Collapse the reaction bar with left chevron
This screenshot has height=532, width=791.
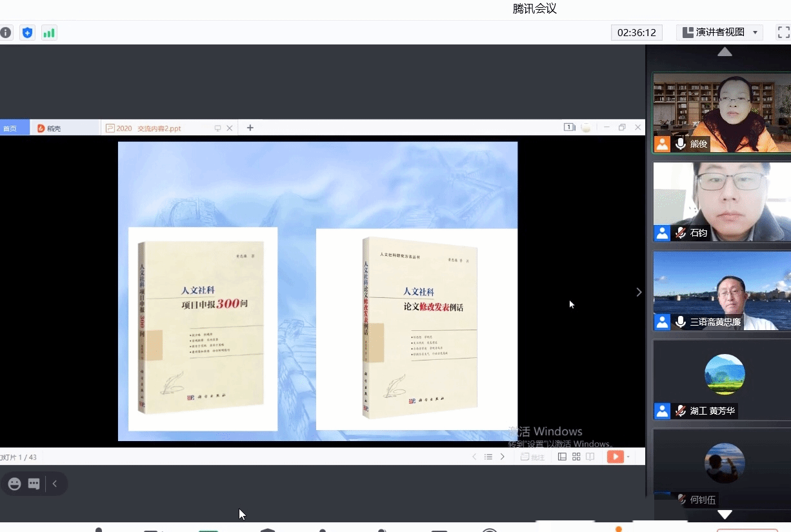[x=55, y=484]
